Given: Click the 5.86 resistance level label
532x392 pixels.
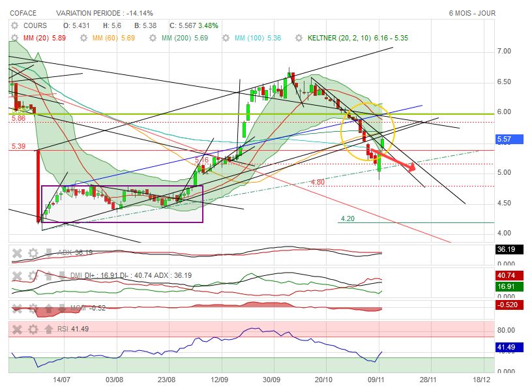Looking at the screenshot, I should click(18, 119).
